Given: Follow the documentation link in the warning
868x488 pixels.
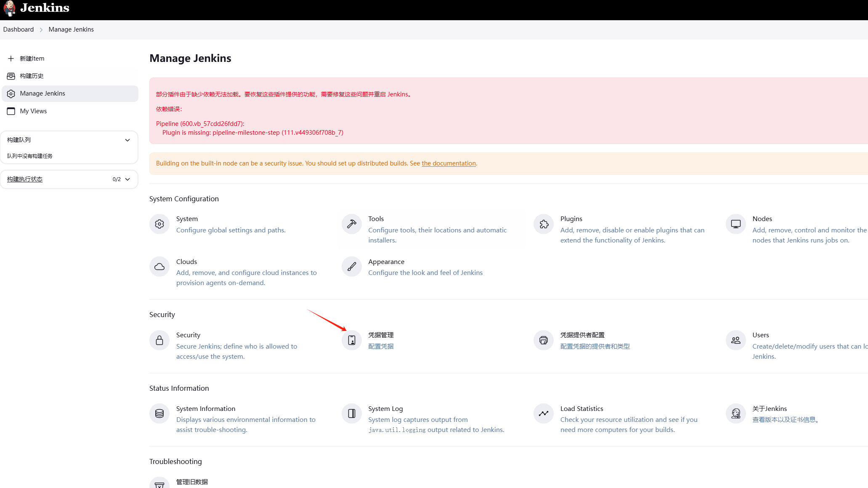Looking at the screenshot, I should coord(449,163).
